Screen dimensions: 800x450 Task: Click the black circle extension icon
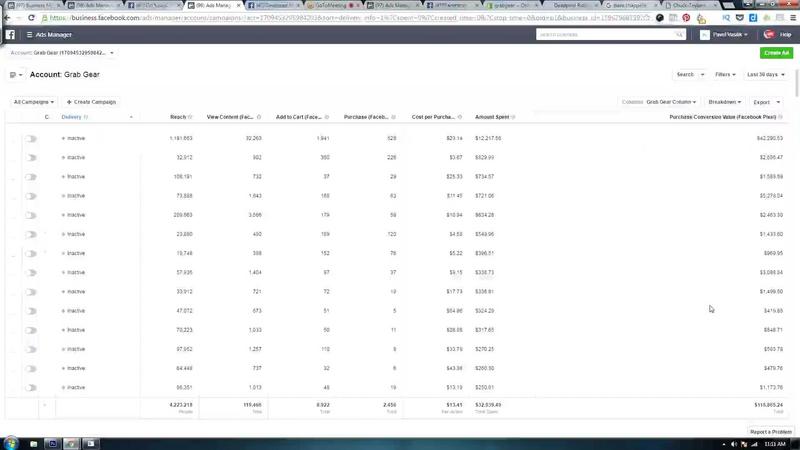click(x=660, y=18)
